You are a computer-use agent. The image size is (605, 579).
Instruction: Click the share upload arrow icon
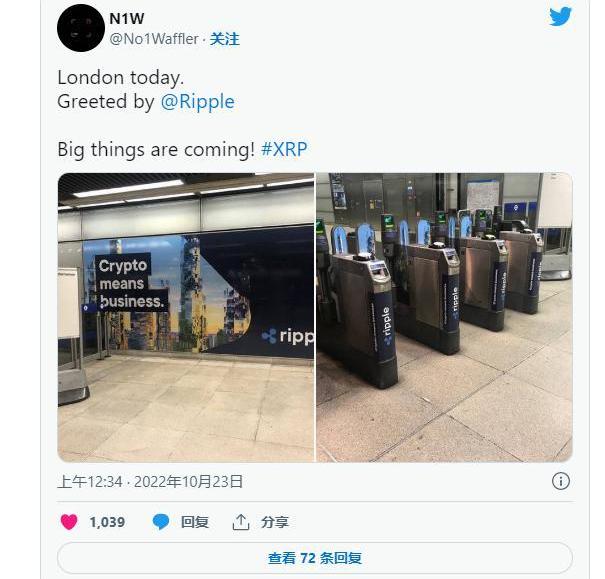241,522
